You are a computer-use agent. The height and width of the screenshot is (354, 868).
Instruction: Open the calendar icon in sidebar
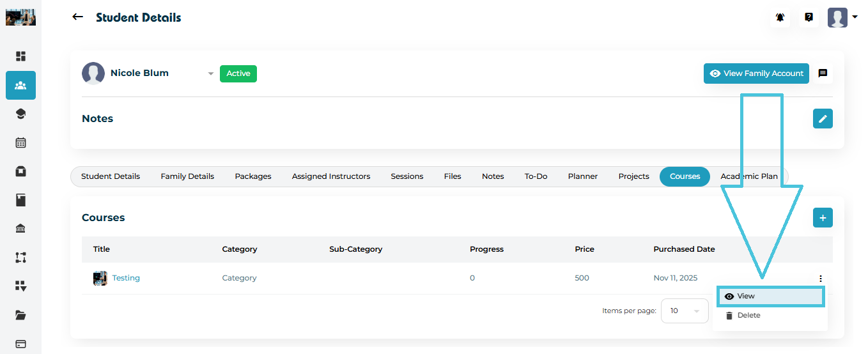click(x=20, y=142)
